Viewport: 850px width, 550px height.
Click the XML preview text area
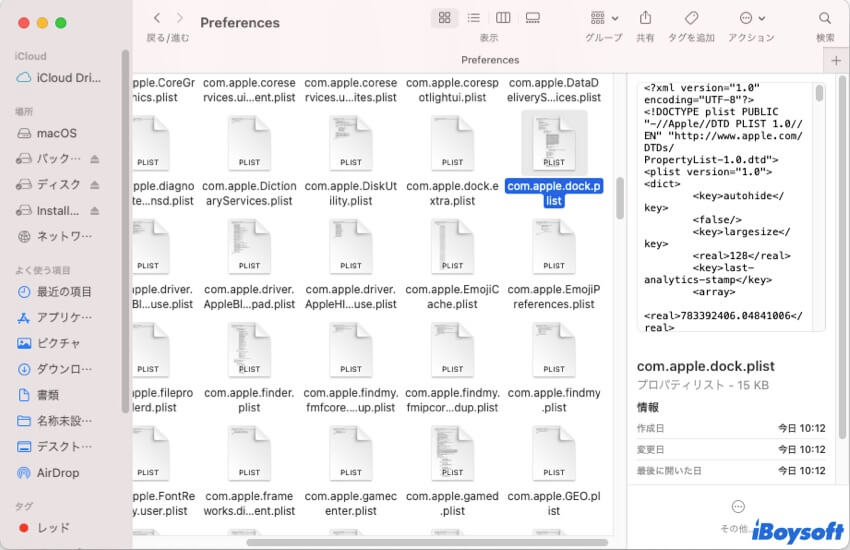(726, 207)
